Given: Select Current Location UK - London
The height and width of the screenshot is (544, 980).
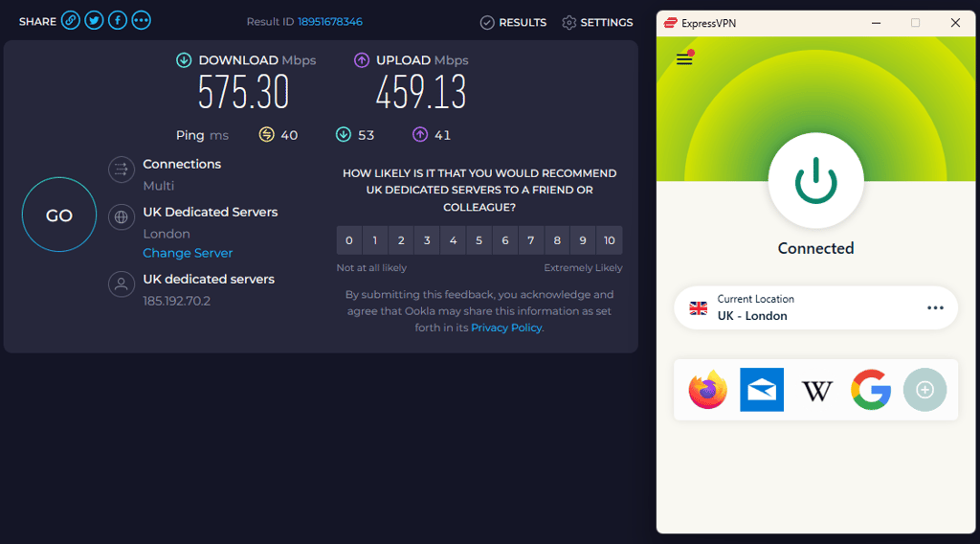Looking at the screenshot, I should (815, 307).
